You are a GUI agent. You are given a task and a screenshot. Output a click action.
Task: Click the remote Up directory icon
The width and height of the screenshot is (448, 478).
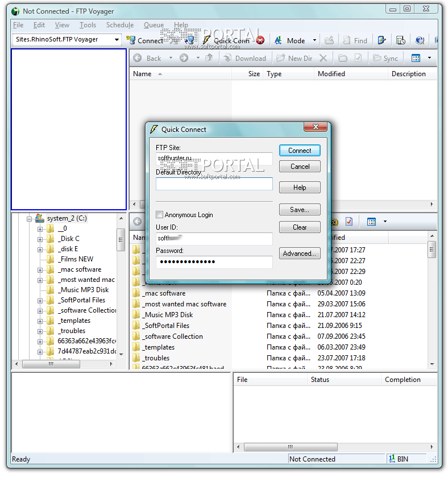[x=209, y=58]
